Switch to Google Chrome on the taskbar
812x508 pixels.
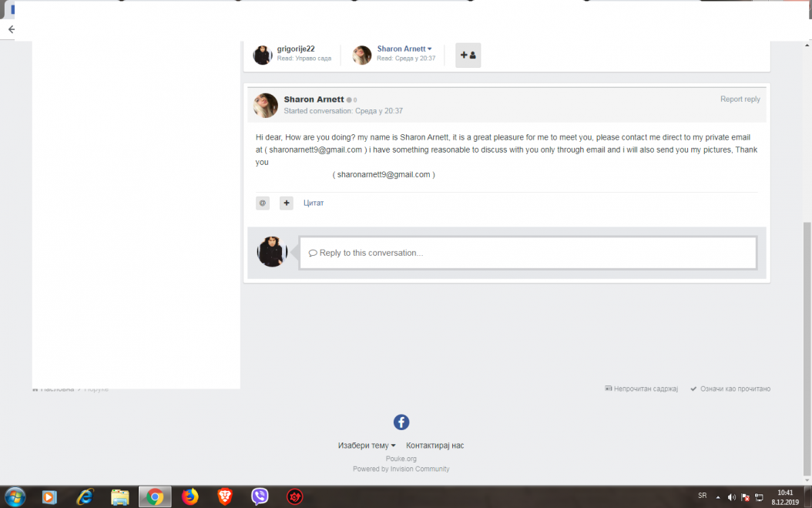(155, 496)
